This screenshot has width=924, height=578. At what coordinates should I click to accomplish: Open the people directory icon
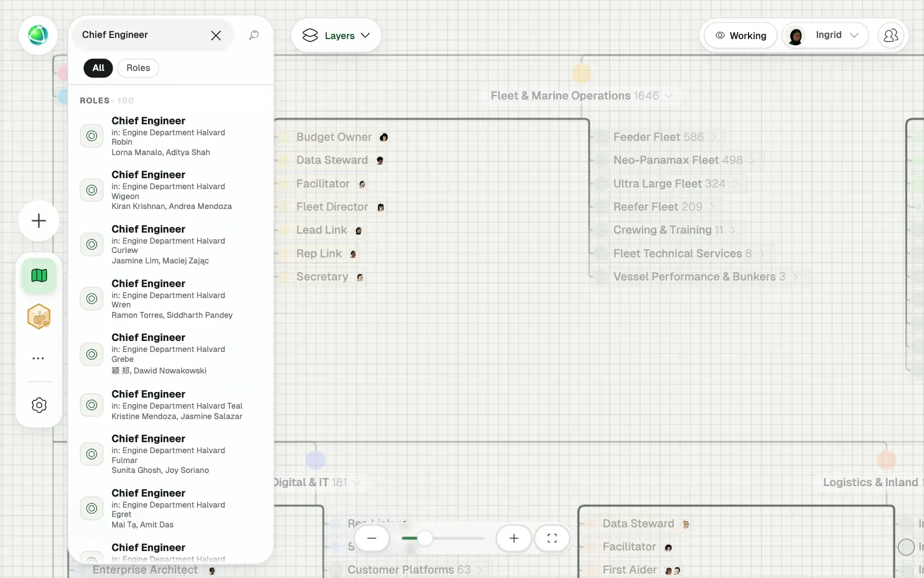click(890, 36)
